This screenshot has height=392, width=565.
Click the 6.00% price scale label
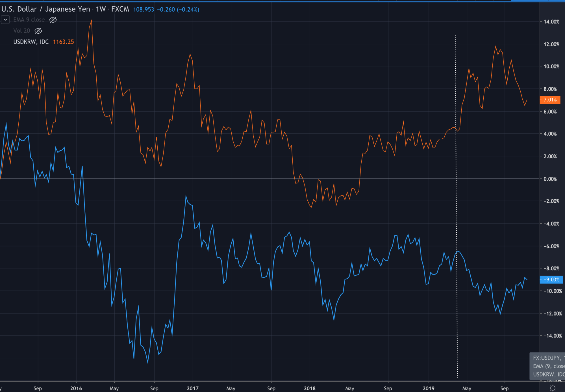550,112
